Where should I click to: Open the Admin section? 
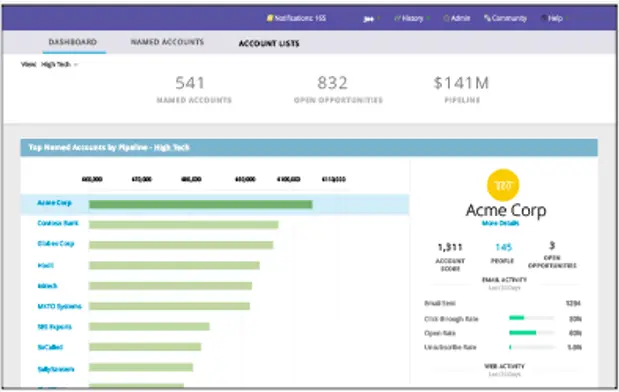pos(457,18)
